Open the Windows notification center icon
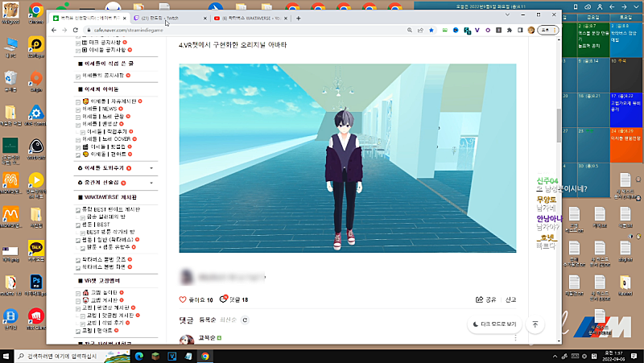The height and width of the screenshot is (363, 644). [x=634, y=356]
